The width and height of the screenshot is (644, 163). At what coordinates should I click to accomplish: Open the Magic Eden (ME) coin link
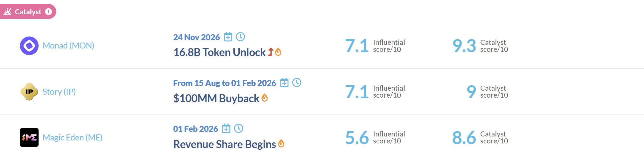(72, 137)
